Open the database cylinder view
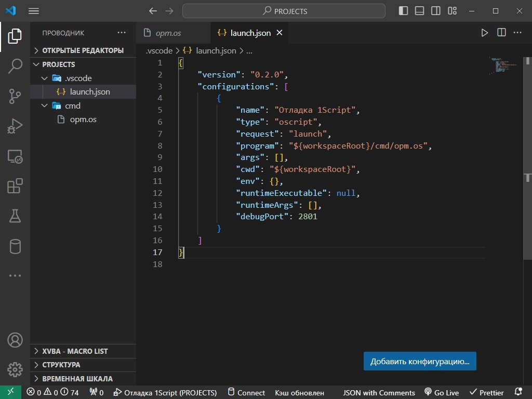Viewport: 532px width, 399px height. (x=15, y=246)
